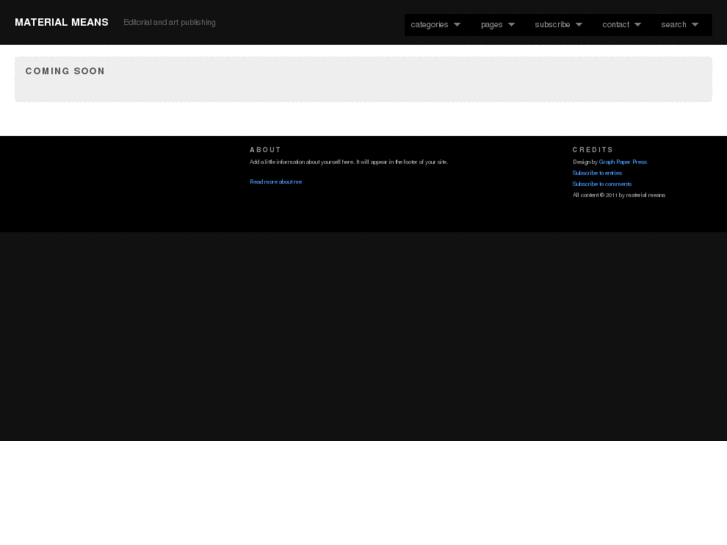Click the arrow icon beside search
The image size is (727, 545).
[x=695, y=25]
